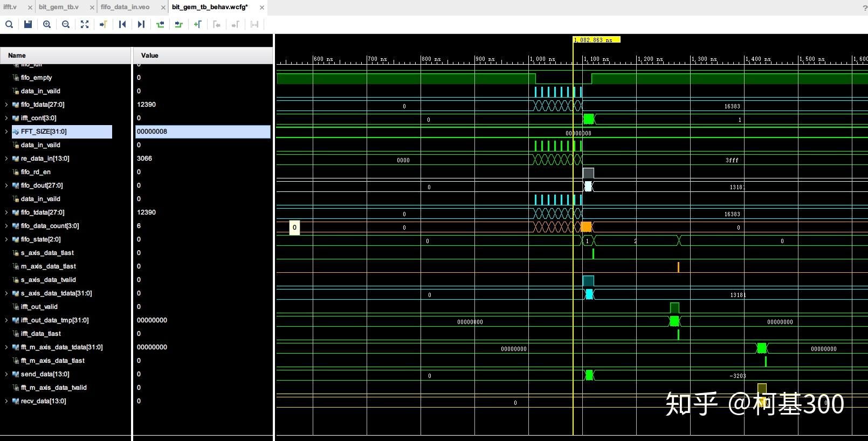868x441 pixels.
Task: Open the fifo_data_in.veo tab
Action: pos(125,7)
